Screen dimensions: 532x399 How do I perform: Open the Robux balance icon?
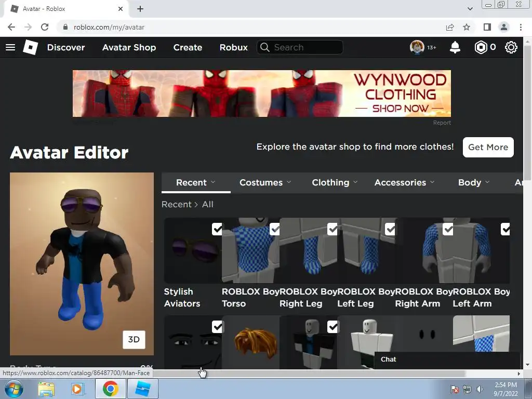(481, 47)
